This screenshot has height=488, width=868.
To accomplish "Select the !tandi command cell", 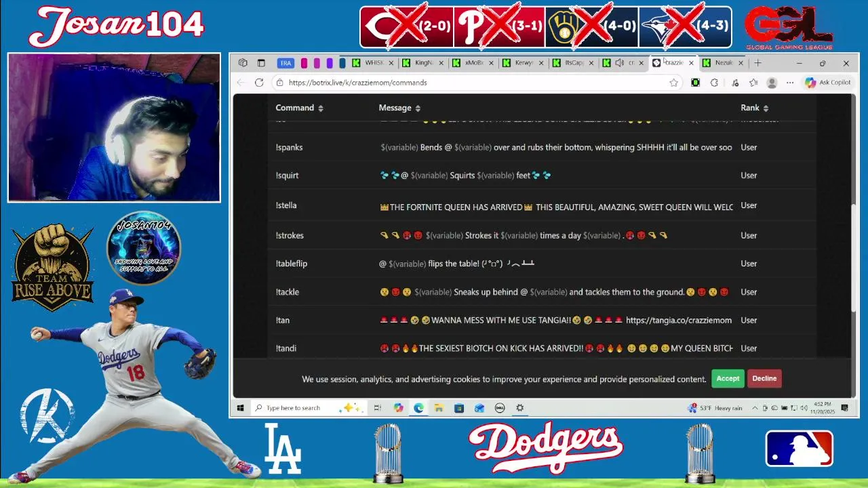I will pyautogui.click(x=286, y=348).
